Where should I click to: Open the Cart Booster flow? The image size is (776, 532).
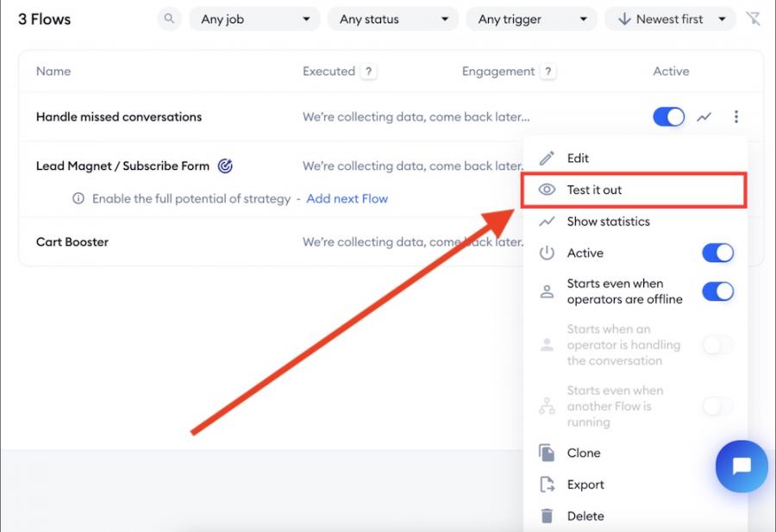click(x=72, y=242)
